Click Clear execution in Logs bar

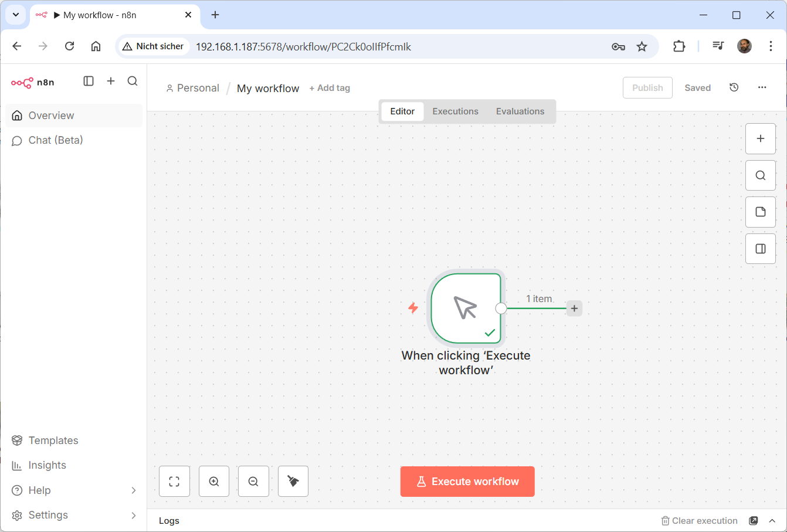(x=699, y=521)
